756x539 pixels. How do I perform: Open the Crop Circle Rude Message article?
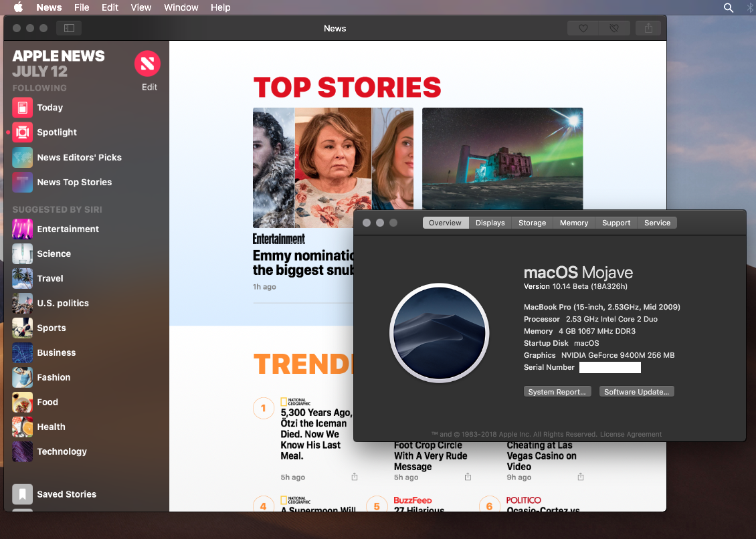(x=431, y=456)
